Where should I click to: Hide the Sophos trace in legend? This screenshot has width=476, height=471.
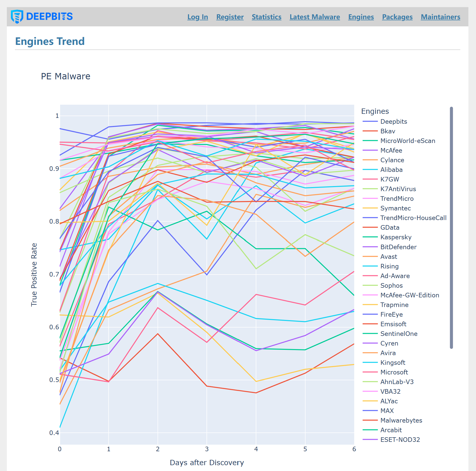(x=382, y=285)
